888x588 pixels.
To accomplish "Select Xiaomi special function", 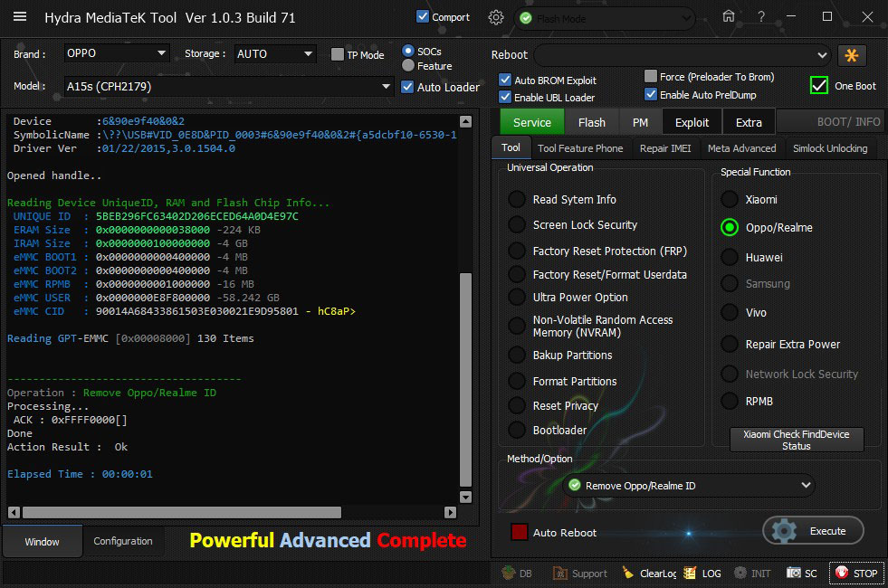I will point(730,199).
